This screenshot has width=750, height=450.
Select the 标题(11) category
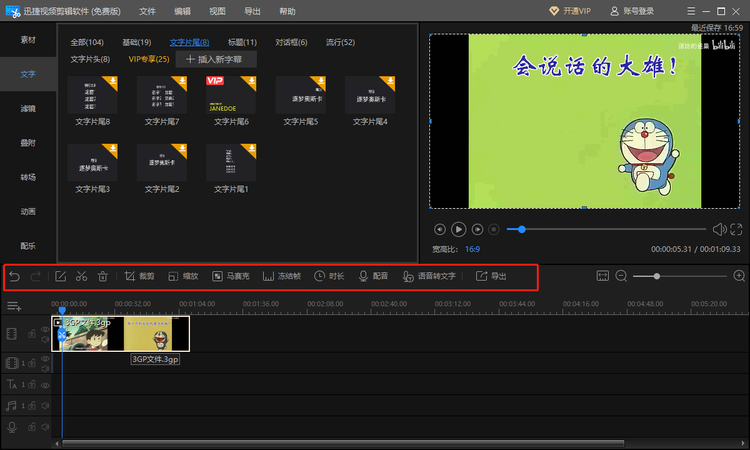pos(243,43)
